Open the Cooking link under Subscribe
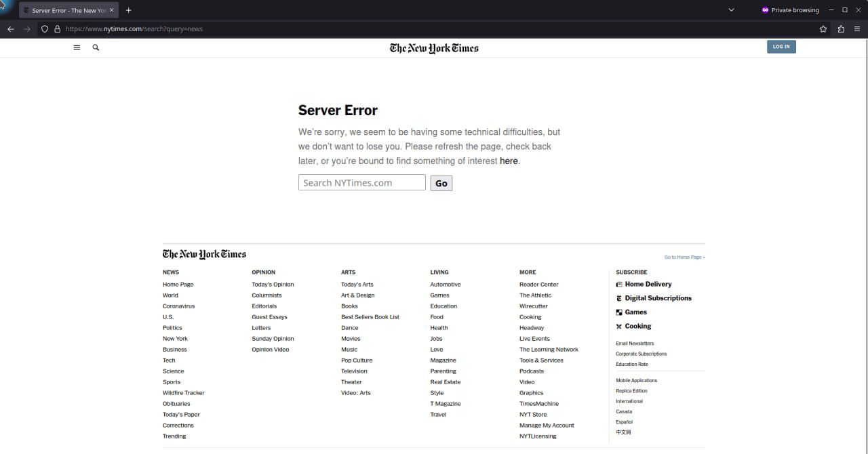The height and width of the screenshot is (454, 868). click(638, 327)
